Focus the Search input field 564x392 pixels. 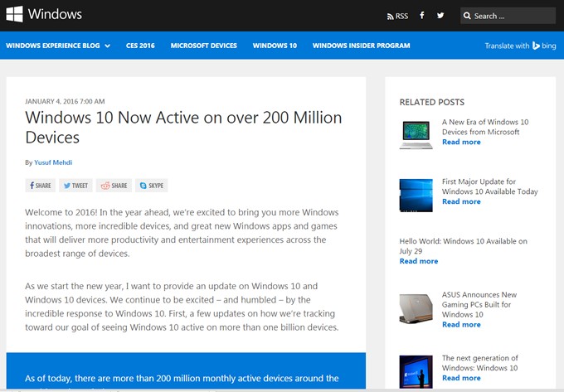point(508,16)
